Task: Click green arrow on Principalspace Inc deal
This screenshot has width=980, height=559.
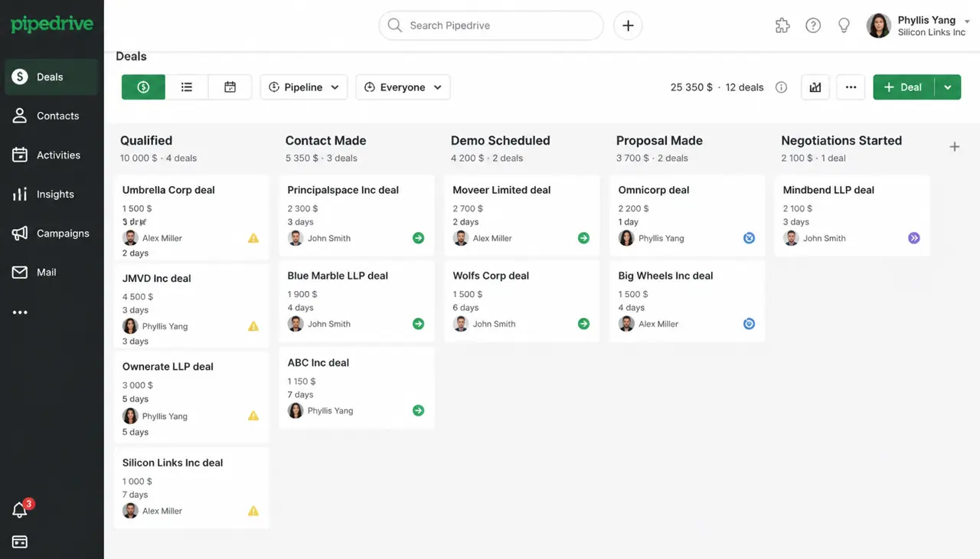Action: point(418,238)
